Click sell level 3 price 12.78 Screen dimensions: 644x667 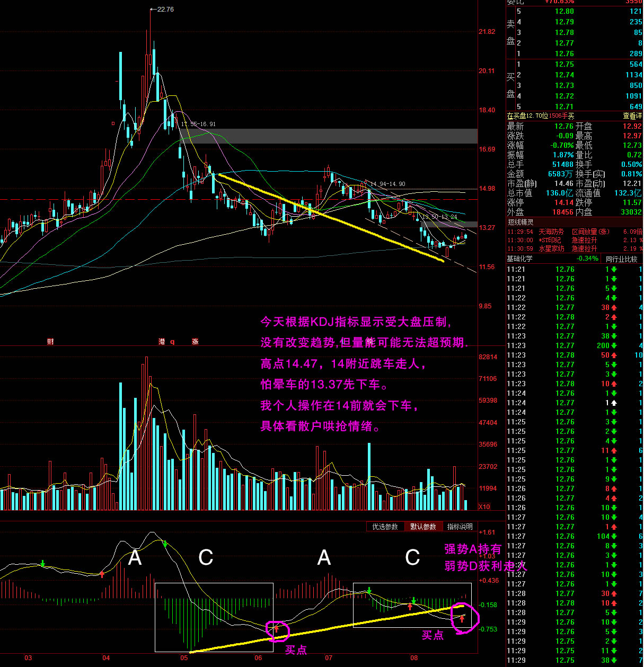(564, 32)
